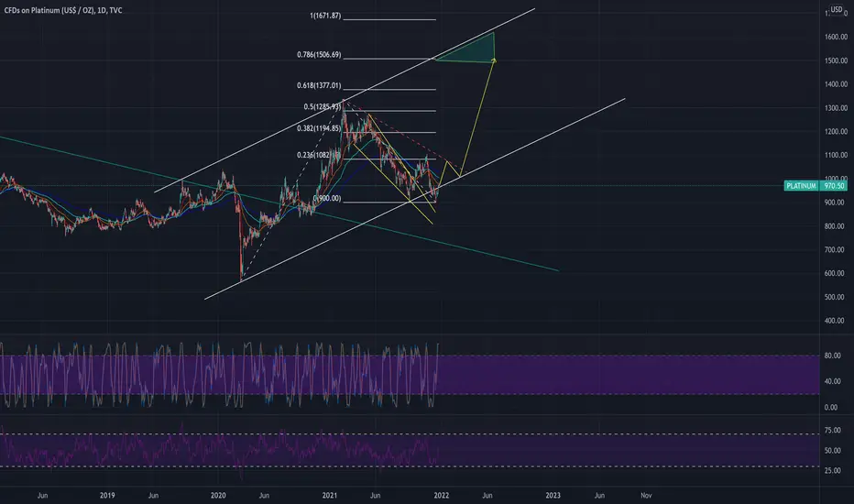Click 2020 on the time axis
The height and width of the screenshot is (504, 854).
pyautogui.click(x=218, y=495)
